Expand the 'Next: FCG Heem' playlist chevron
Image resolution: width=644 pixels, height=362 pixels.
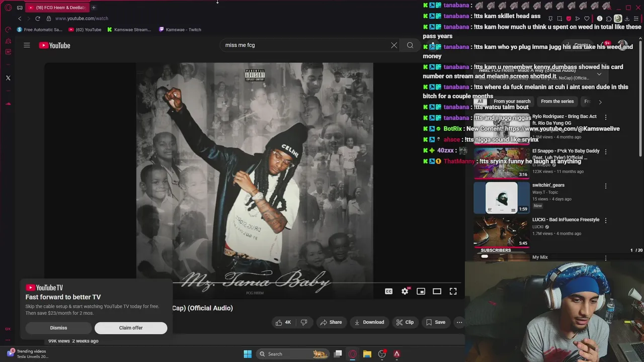point(599,74)
